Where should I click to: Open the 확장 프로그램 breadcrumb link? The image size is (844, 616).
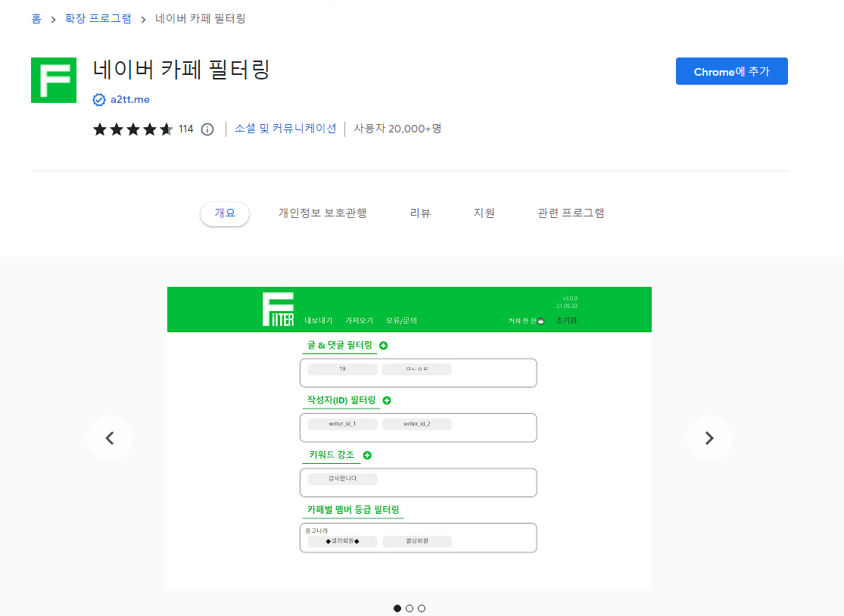tap(98, 19)
